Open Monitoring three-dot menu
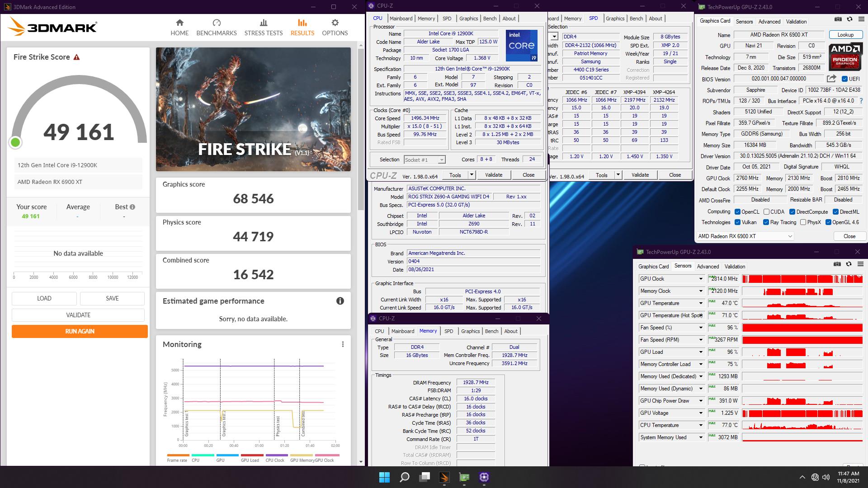The image size is (868, 488). pos(343,344)
